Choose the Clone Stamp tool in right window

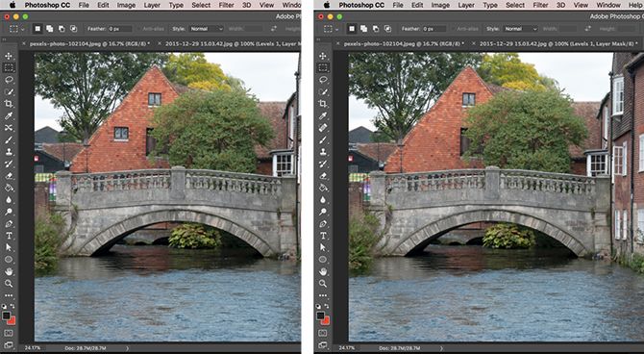[323, 152]
